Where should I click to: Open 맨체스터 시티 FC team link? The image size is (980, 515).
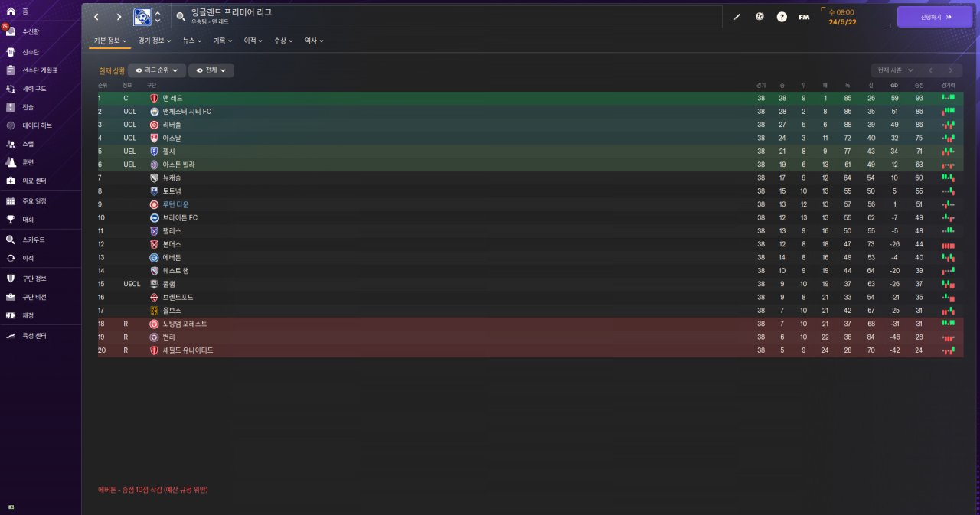(x=187, y=112)
